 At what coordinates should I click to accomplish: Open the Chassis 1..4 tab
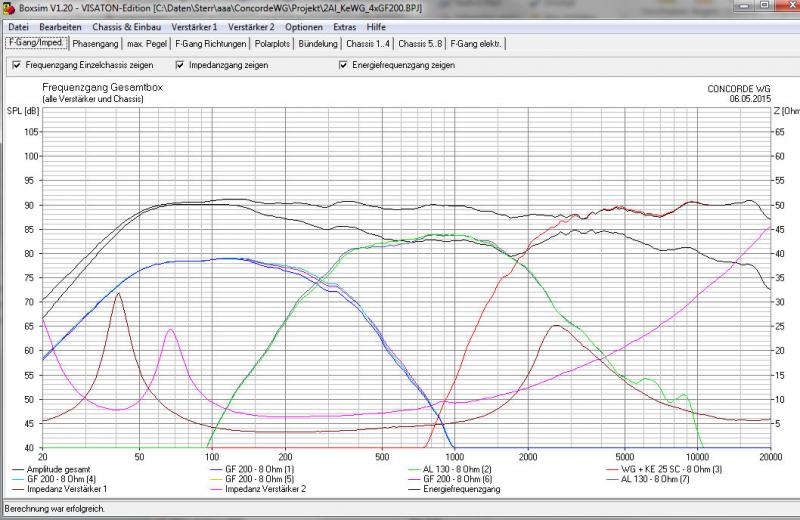tap(368, 44)
